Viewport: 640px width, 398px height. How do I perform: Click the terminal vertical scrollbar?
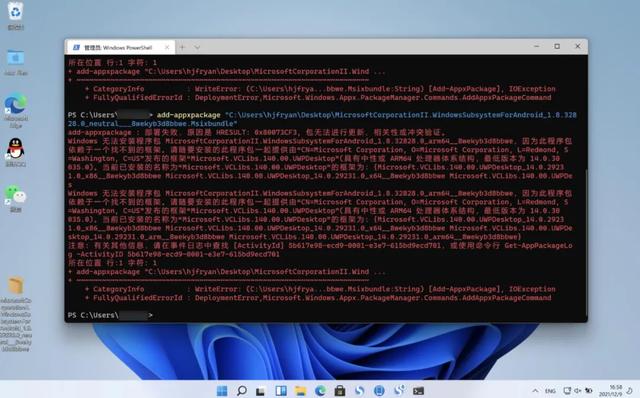pyautogui.click(x=586, y=241)
